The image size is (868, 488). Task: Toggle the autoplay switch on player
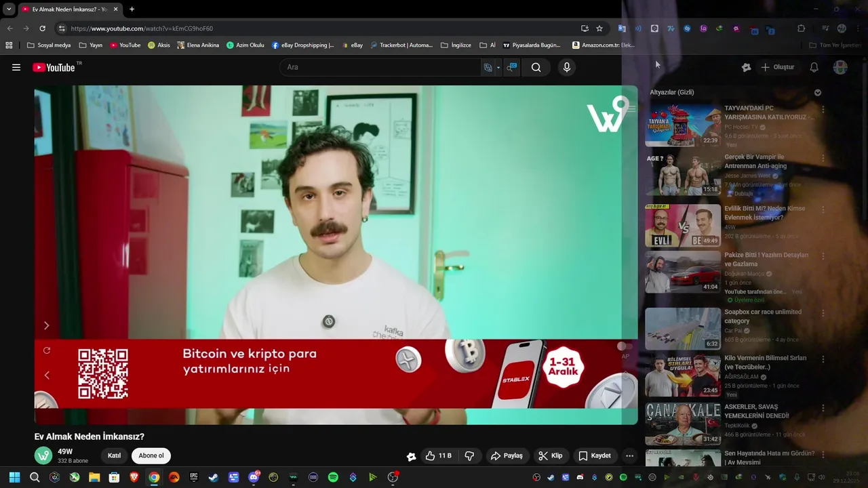pyautogui.click(x=624, y=346)
